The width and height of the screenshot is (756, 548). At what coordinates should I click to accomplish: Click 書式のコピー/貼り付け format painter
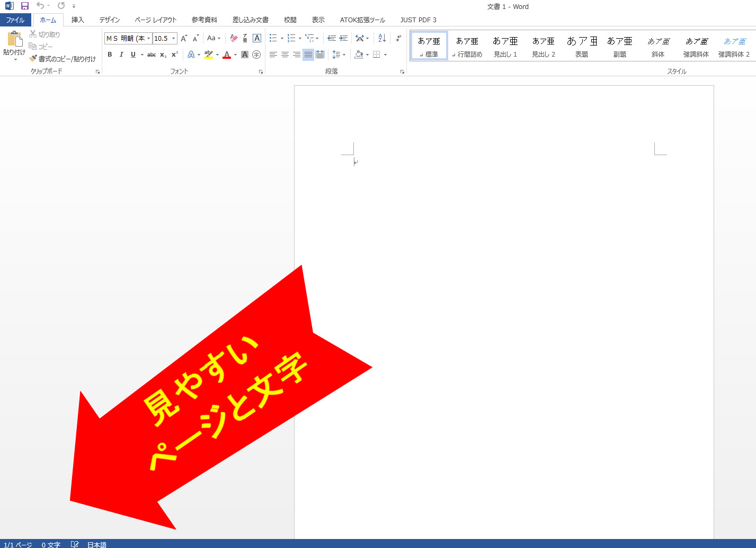[63, 59]
